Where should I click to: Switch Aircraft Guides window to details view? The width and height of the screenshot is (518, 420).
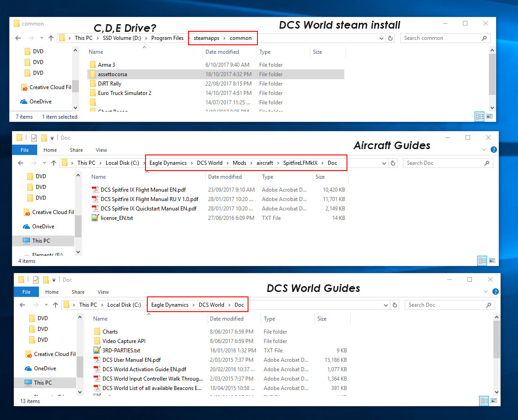pos(482,261)
